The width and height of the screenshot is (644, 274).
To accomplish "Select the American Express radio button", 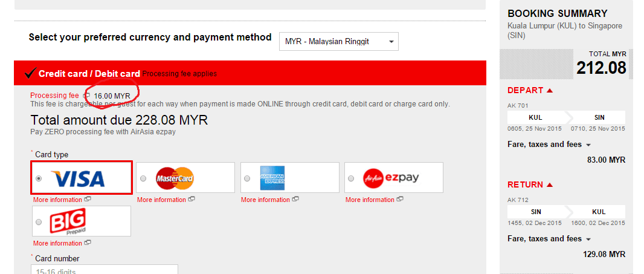I will click(247, 178).
